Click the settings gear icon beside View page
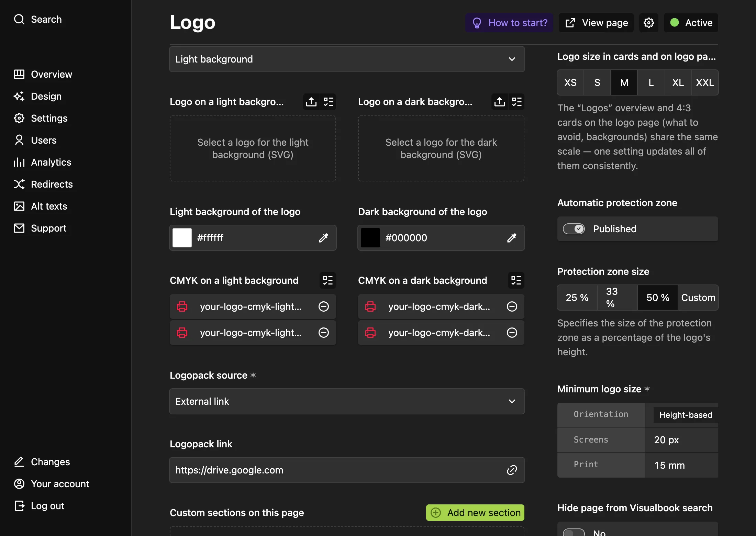The width and height of the screenshot is (756, 536). click(x=648, y=23)
